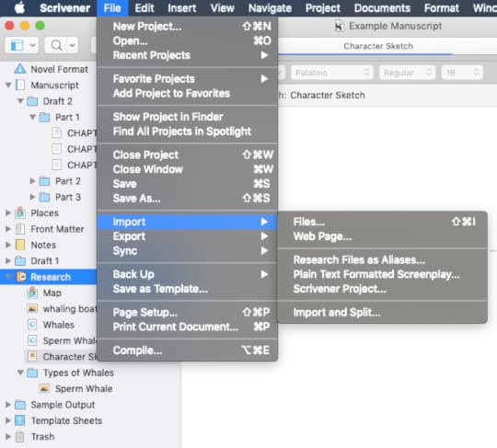The width and height of the screenshot is (497, 448).
Task: Open the View menu
Action: click(222, 8)
